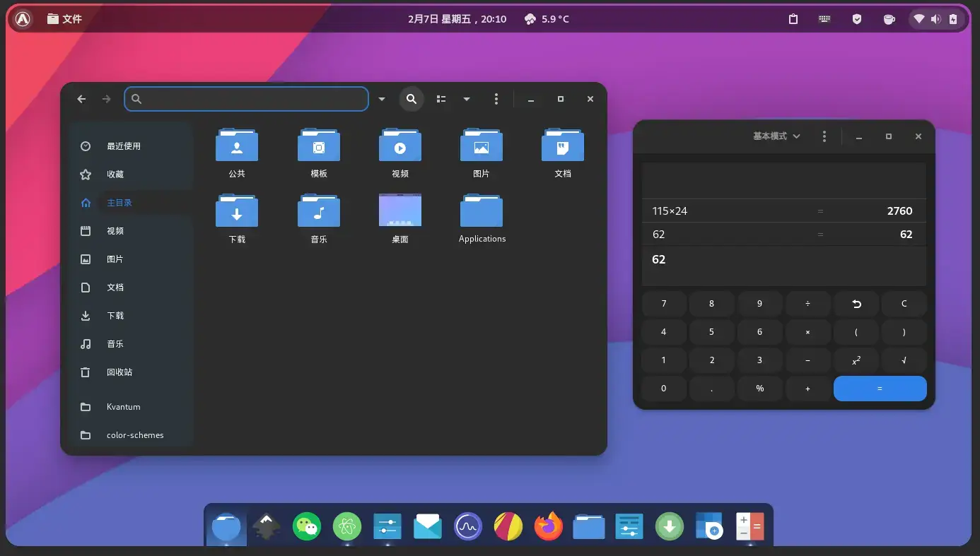
Task: Open the Applications folder in the file manager
Action: coord(482,211)
